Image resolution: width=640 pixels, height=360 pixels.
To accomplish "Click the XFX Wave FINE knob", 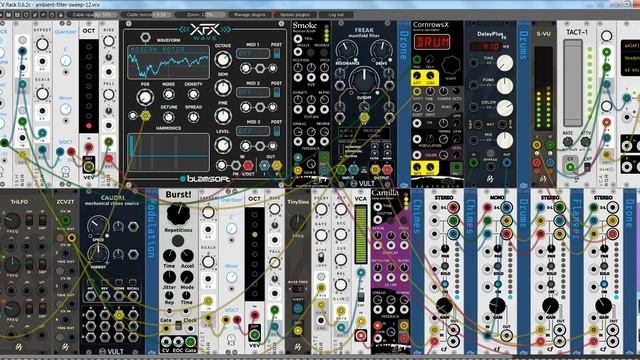I will coord(222,116).
